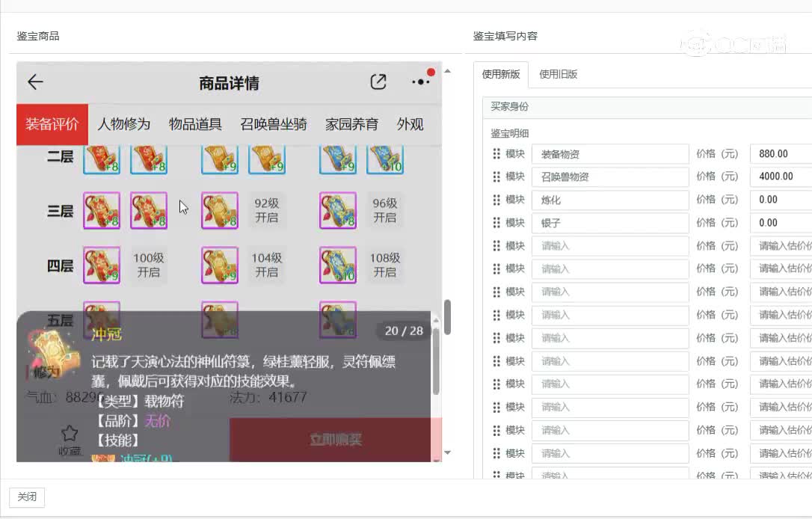
Task: Select blue +10 talisman in 四层 row
Action: pyautogui.click(x=338, y=265)
